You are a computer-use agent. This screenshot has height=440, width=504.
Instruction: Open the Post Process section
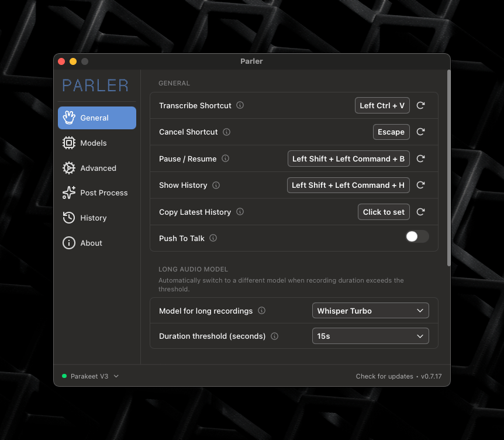coord(97,192)
